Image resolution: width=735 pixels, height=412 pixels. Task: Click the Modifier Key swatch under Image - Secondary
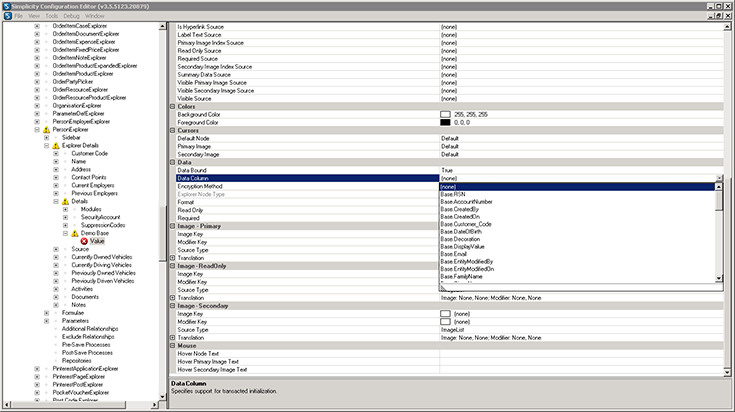[445, 322]
